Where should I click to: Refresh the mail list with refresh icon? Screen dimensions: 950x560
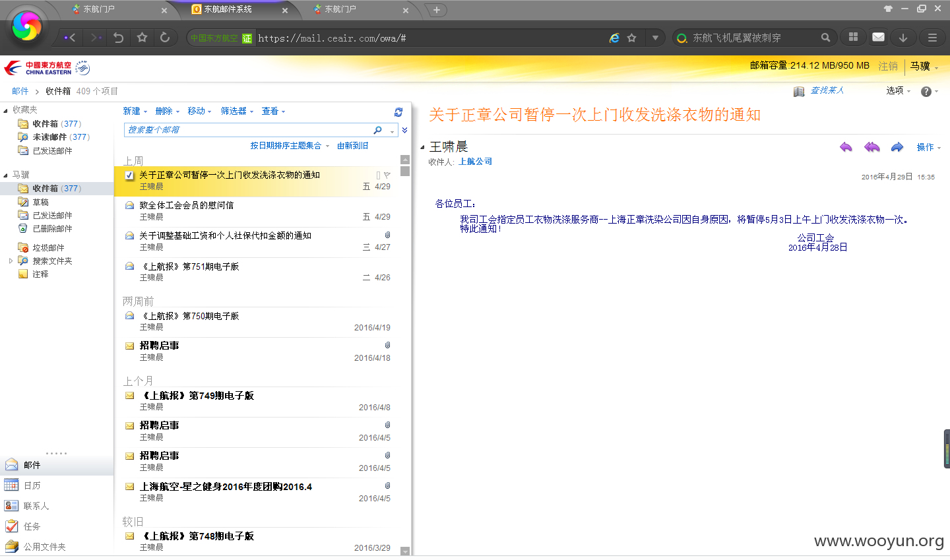coord(398,112)
